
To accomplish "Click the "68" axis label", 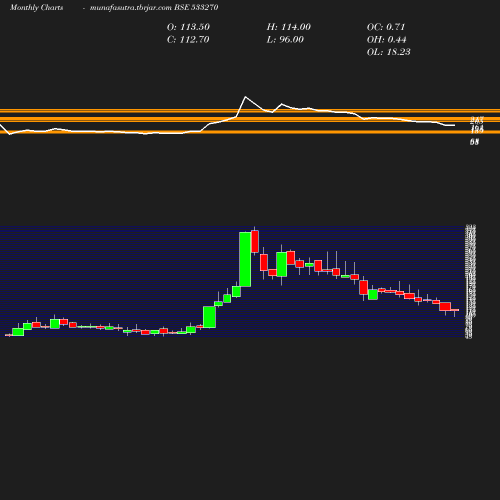I will tap(474, 142).
